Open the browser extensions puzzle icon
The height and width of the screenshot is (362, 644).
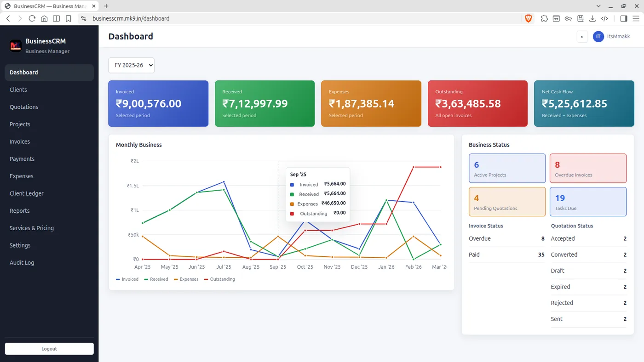pos(544,18)
